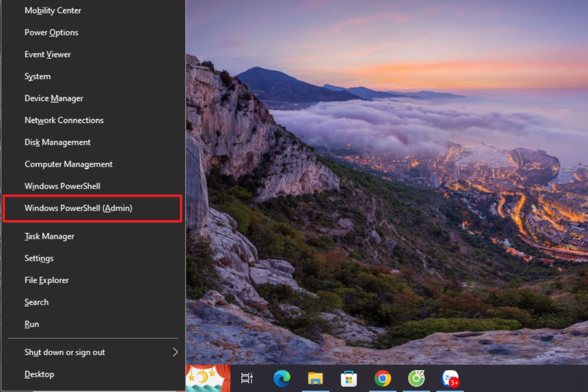Select Computer Management entry
This screenshot has height=392, width=588.
(93, 165)
